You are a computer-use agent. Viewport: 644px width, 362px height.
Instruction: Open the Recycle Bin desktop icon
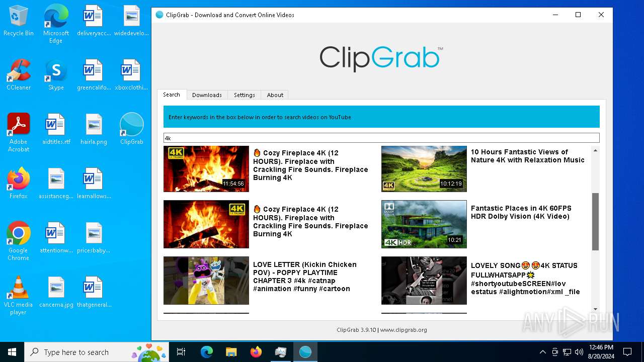tap(19, 21)
